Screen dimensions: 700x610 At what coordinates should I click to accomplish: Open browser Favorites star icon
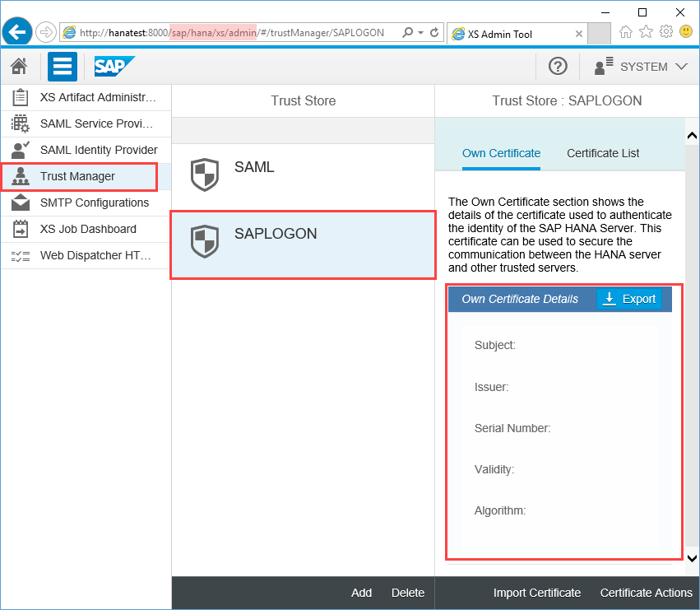[x=646, y=32]
